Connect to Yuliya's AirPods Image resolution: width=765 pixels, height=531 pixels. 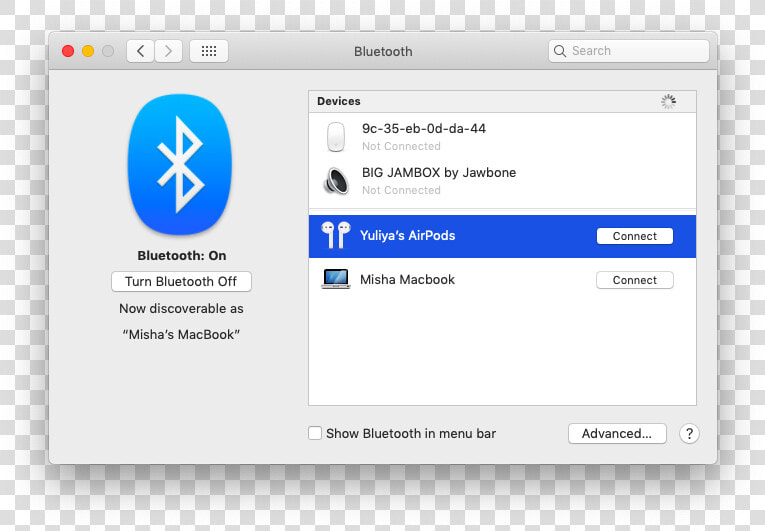pos(635,236)
